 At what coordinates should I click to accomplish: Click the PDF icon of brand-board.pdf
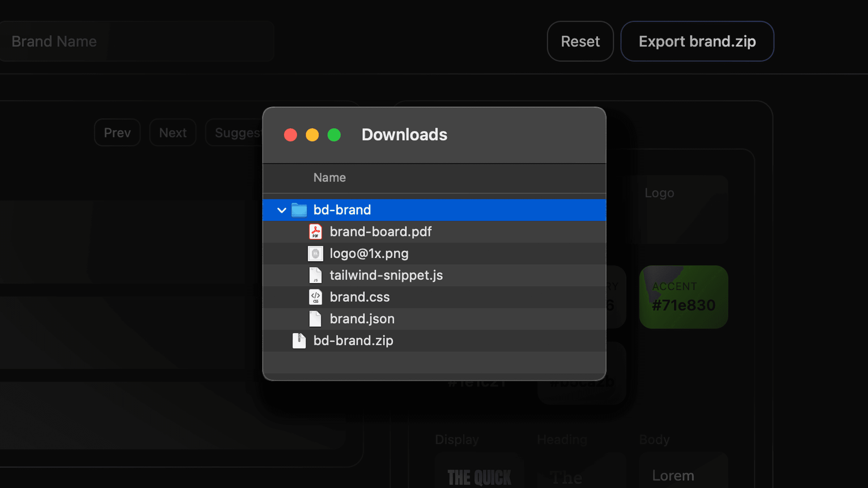(315, 232)
